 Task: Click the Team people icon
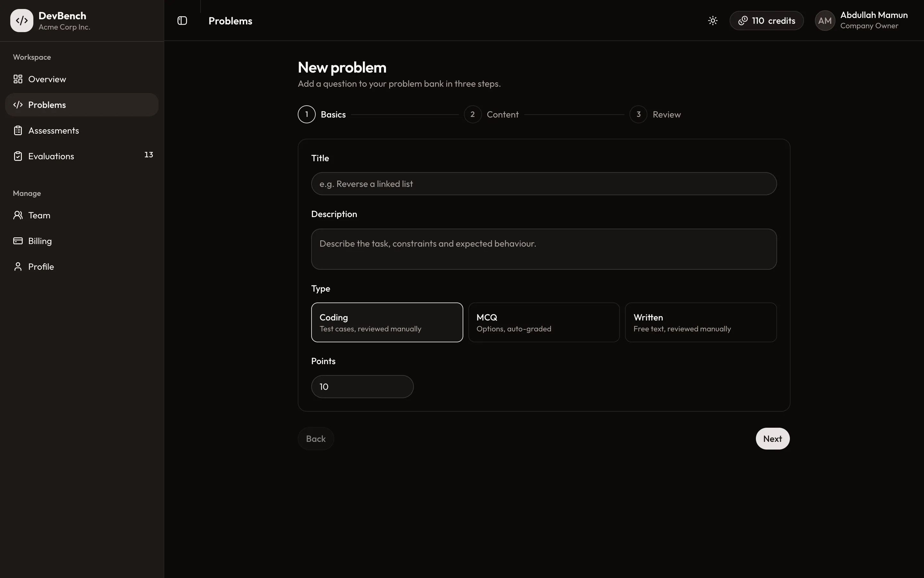(18, 215)
